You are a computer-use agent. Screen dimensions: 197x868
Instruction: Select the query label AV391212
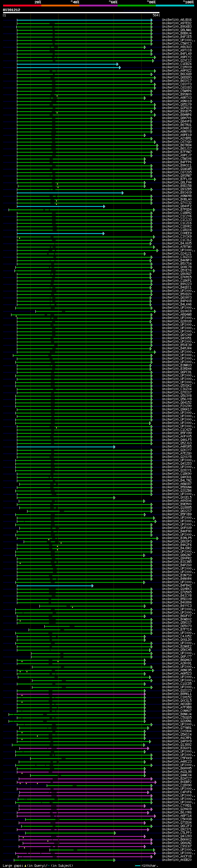[x=11, y=10]
